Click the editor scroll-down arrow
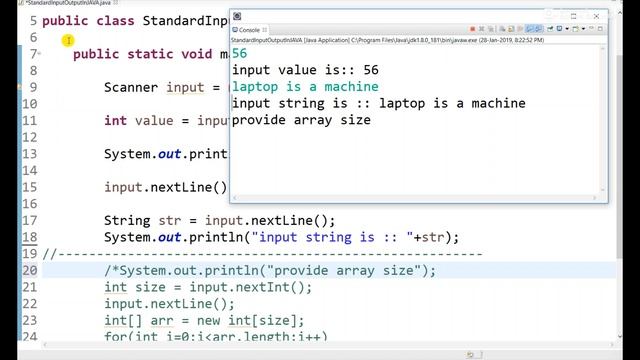The height and width of the screenshot is (360, 640). tap(620, 336)
